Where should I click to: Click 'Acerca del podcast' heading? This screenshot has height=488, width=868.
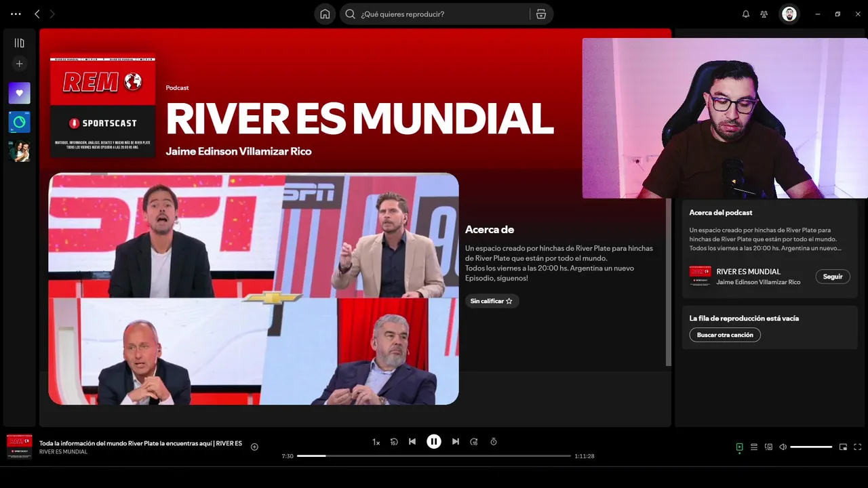pos(721,213)
